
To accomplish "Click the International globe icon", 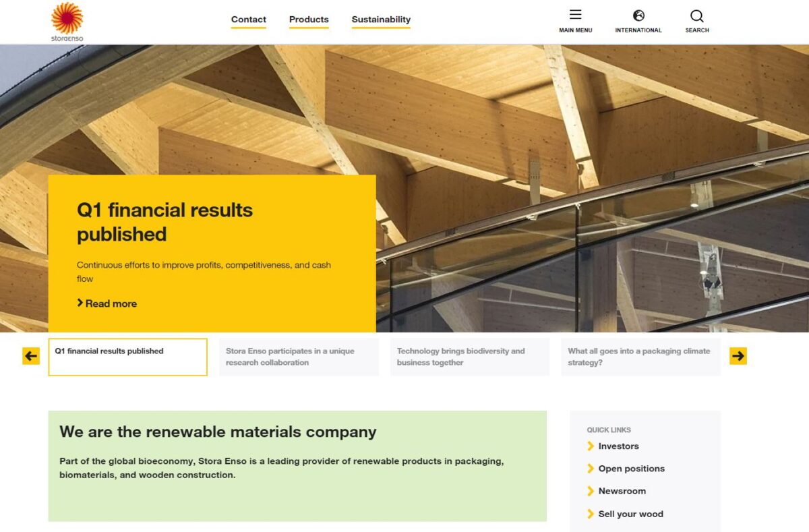I will coord(638,16).
